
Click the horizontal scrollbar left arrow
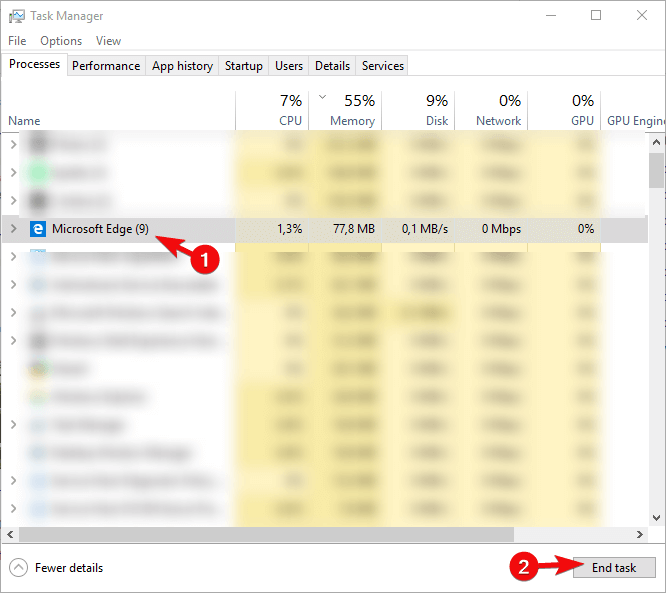coord(10,534)
